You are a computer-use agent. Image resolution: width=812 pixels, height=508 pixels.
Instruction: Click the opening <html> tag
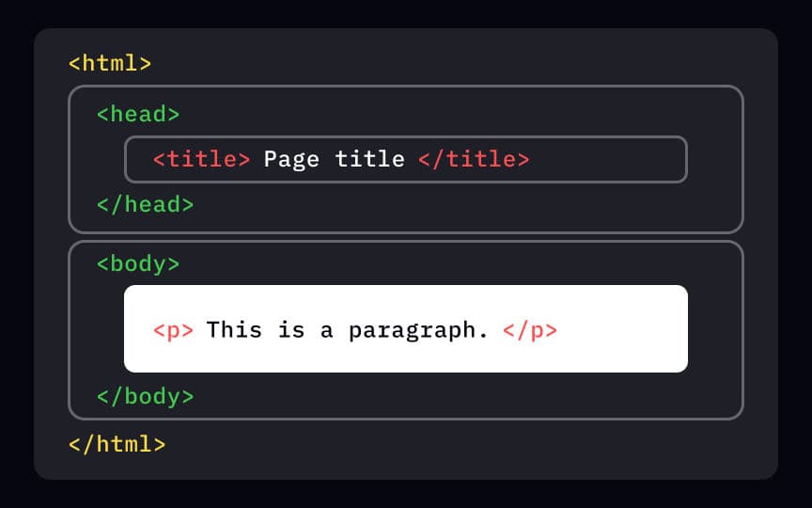tap(110, 64)
